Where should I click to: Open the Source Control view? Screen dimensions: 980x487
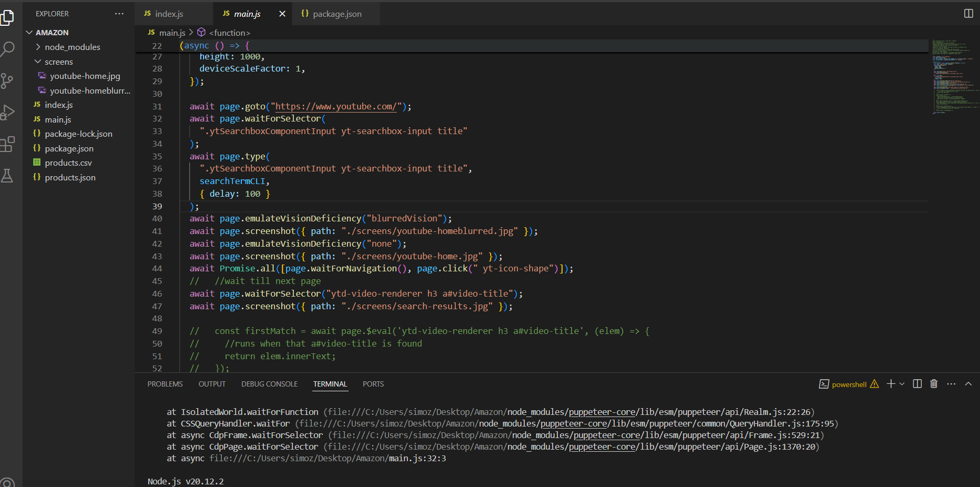[x=7, y=81]
